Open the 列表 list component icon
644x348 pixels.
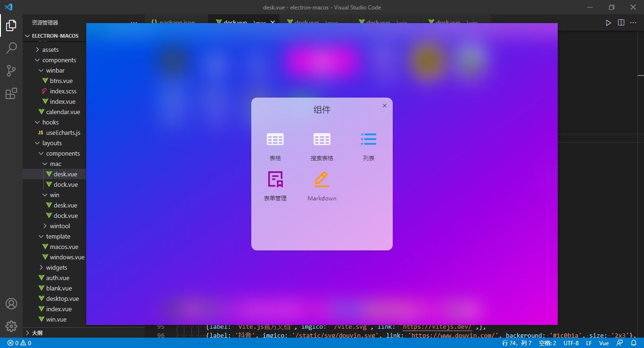pos(369,140)
